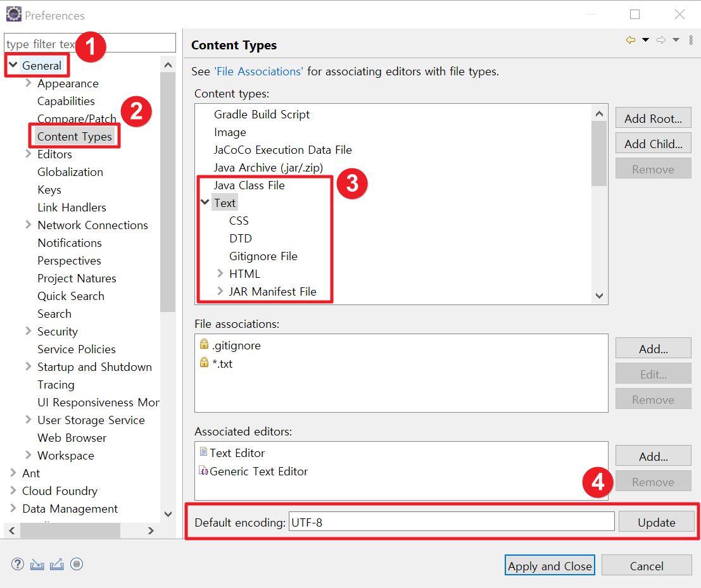
Task: Click the Cancel button
Action: (x=647, y=566)
